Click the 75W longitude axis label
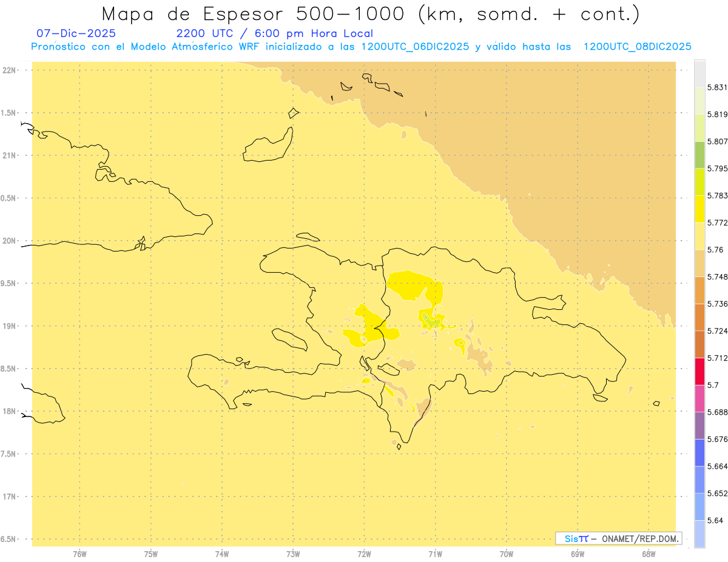Image resolution: width=728 pixels, height=562 pixels. [x=151, y=554]
